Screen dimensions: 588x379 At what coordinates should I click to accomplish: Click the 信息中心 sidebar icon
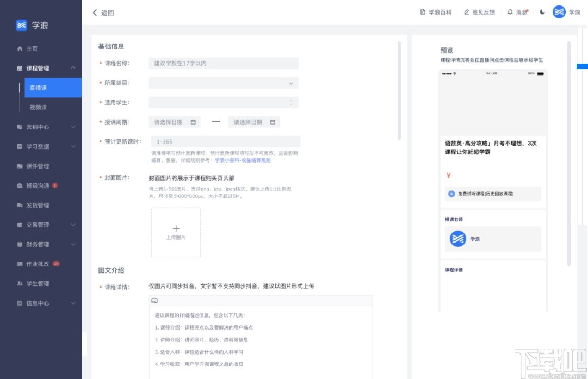click(20, 303)
